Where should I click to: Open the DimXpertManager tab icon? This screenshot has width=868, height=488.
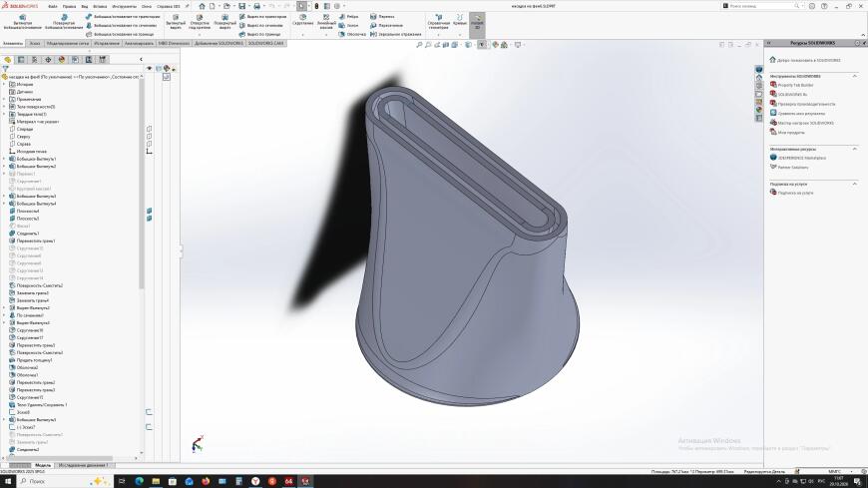(x=48, y=59)
